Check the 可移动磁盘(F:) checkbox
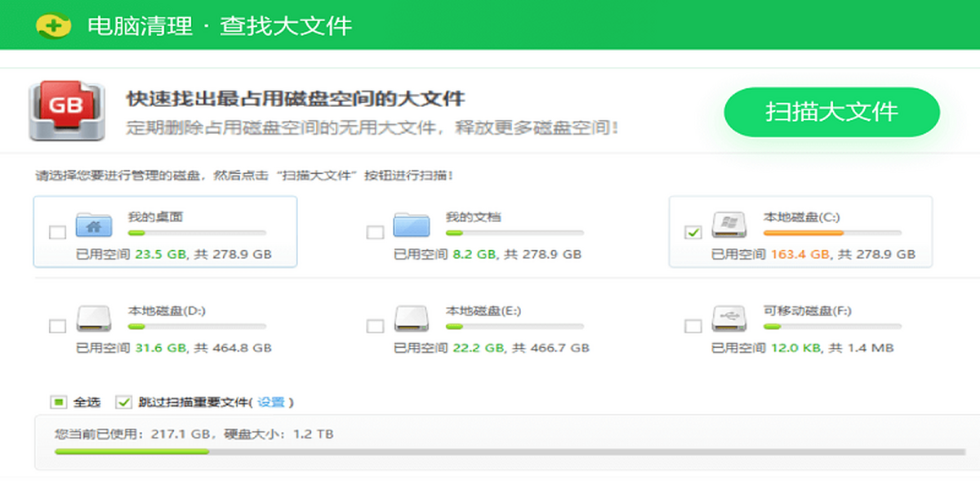980x490 pixels. click(693, 325)
